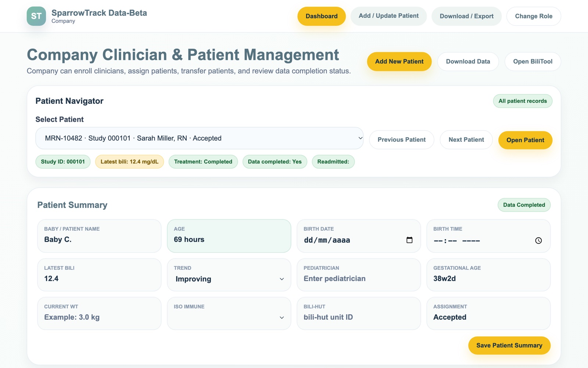
Task: Click the Readmitted: chip
Action: pyautogui.click(x=333, y=162)
